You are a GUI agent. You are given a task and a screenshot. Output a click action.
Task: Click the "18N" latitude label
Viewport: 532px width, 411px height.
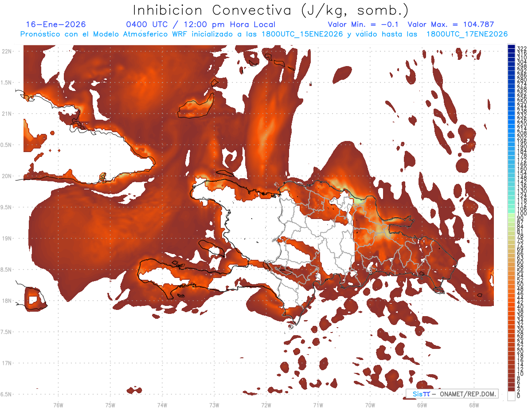6,301
